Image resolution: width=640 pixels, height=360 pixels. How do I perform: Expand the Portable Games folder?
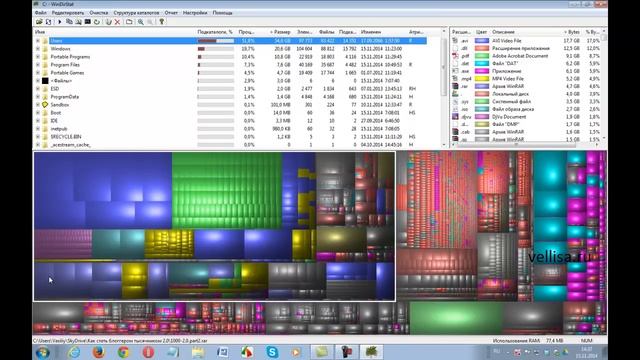click(38, 73)
